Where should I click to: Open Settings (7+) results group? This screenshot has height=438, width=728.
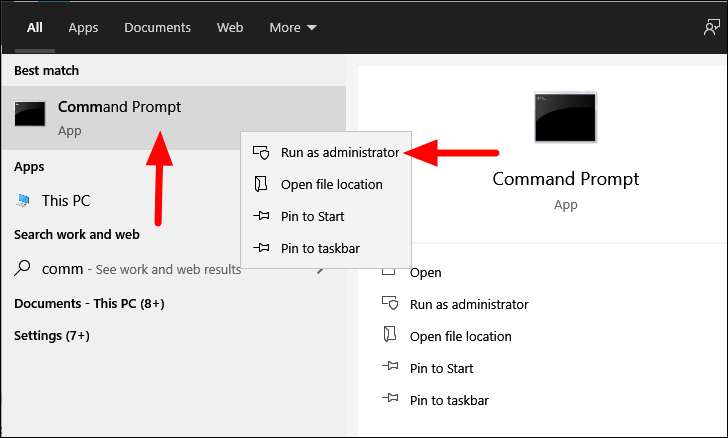tap(52, 336)
